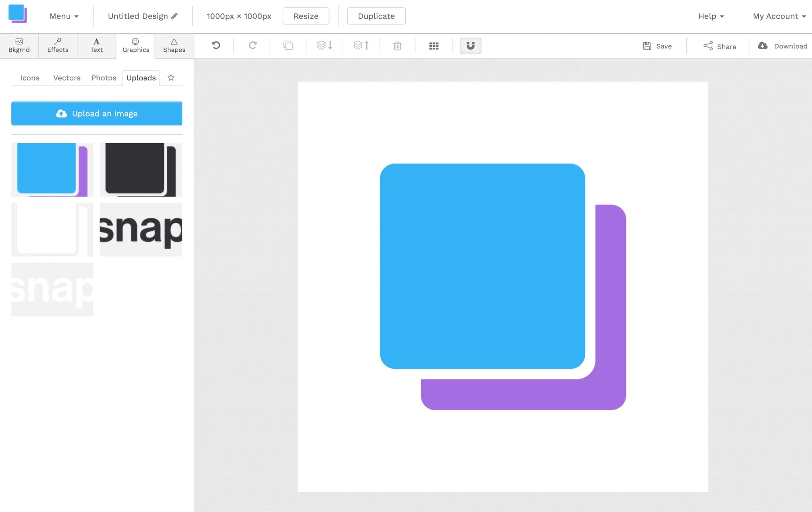Toggle the grid view icon

[433, 45]
